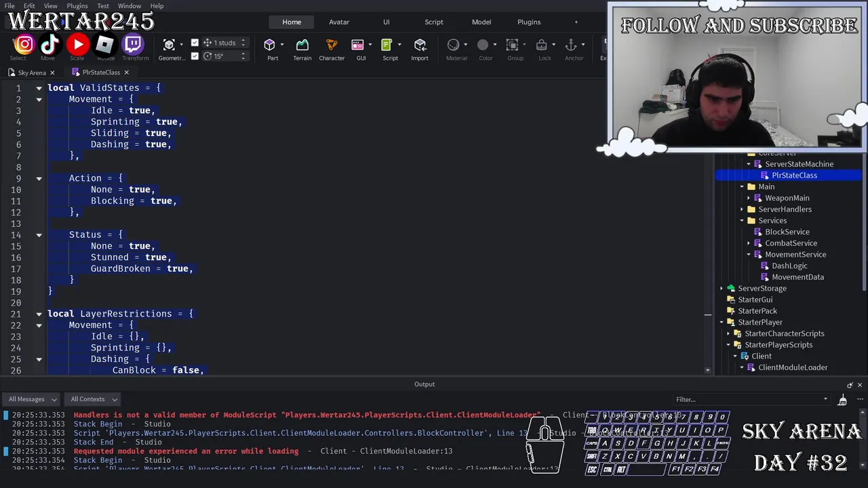Clear the Output log with broom icon
This screenshot has width=868, height=488.
(x=842, y=400)
